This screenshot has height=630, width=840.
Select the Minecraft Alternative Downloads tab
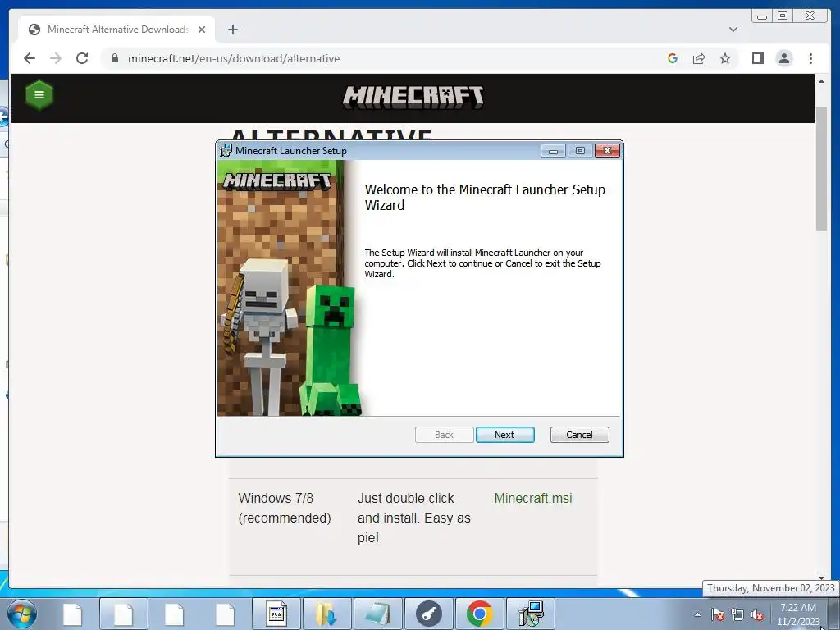pyautogui.click(x=117, y=30)
